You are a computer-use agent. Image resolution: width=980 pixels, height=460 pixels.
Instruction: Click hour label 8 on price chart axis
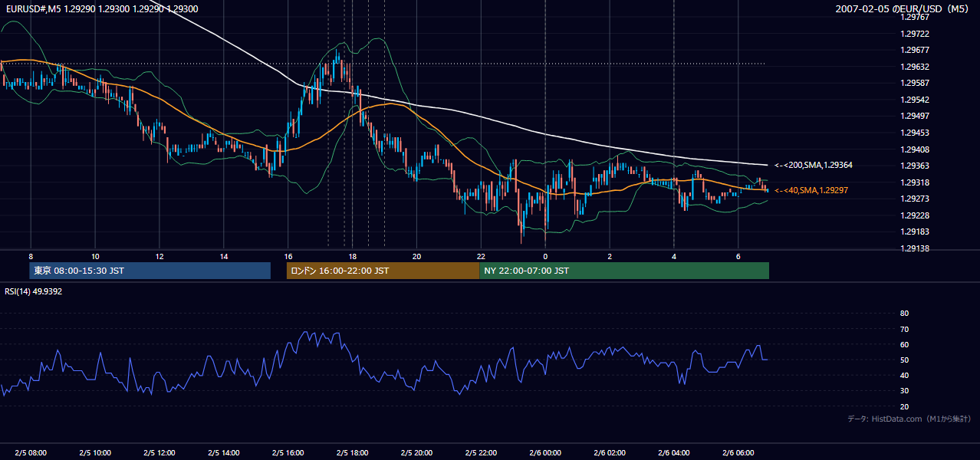tap(31, 256)
